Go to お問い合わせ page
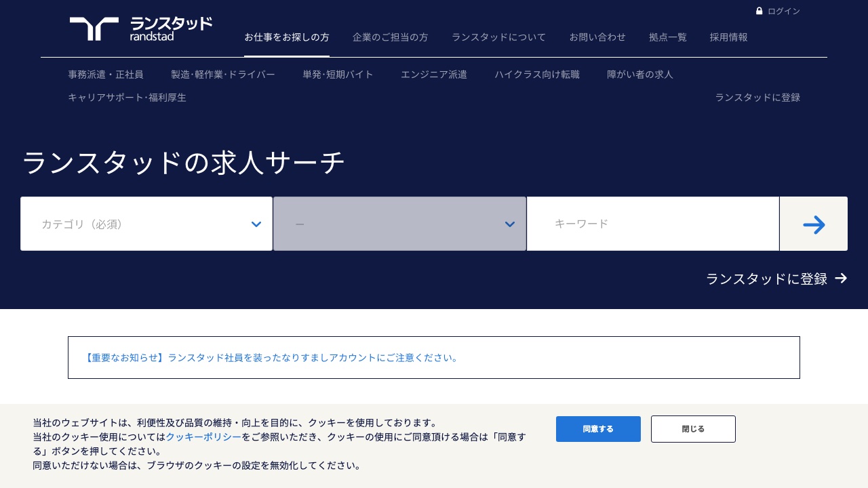This screenshot has width=868, height=488. click(597, 37)
